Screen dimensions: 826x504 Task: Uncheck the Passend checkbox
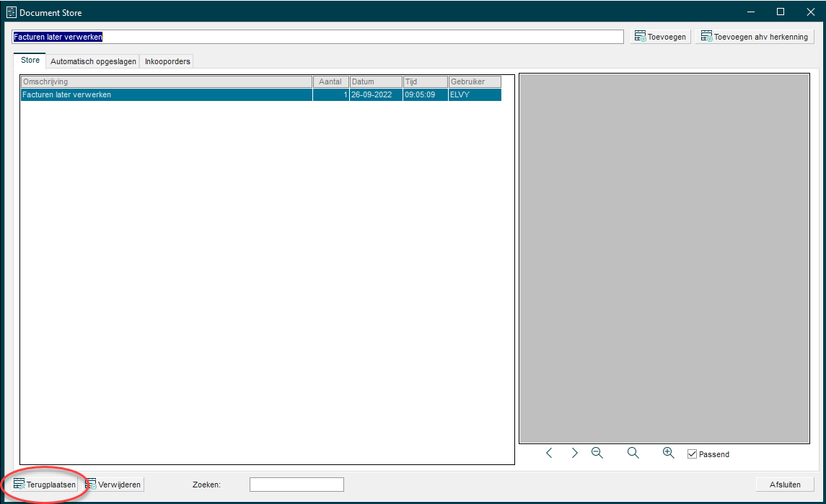(693, 454)
